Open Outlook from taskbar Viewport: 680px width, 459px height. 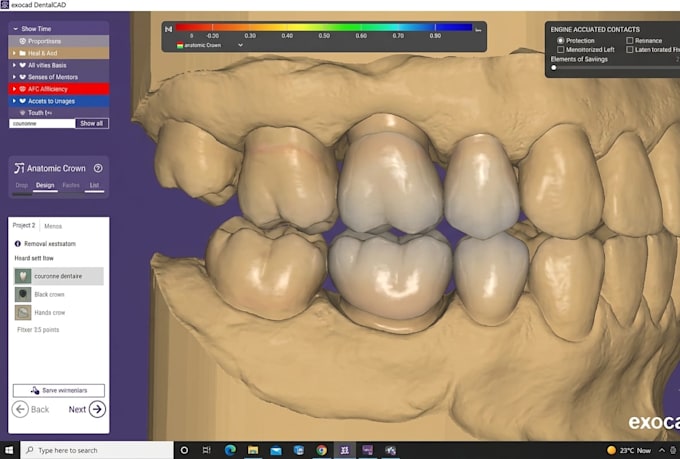pyautogui.click(x=299, y=450)
